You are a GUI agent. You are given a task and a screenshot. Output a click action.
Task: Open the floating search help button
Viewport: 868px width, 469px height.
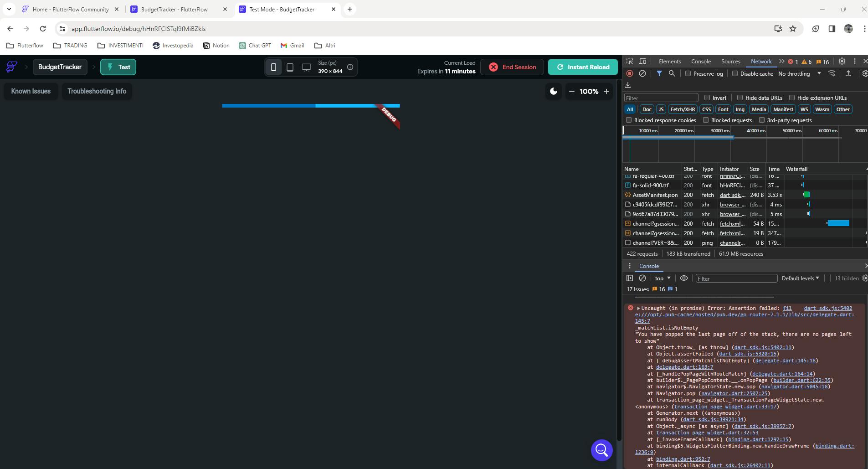pyautogui.click(x=602, y=450)
